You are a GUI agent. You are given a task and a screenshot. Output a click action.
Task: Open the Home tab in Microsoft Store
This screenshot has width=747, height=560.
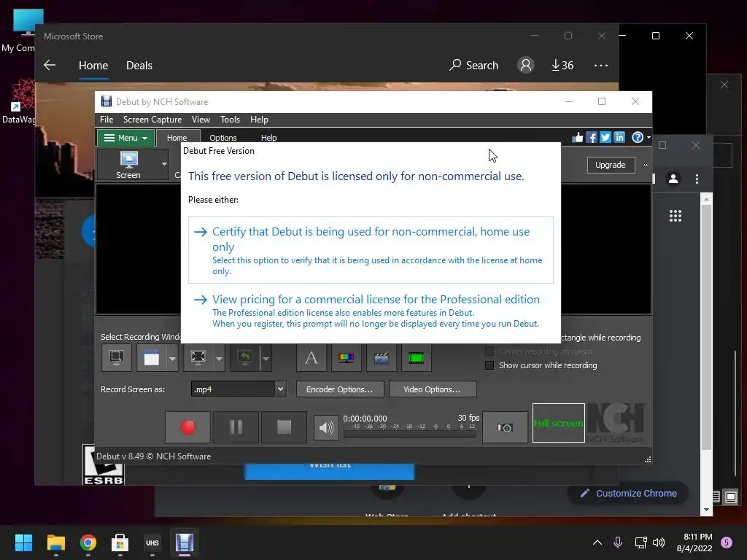click(93, 65)
